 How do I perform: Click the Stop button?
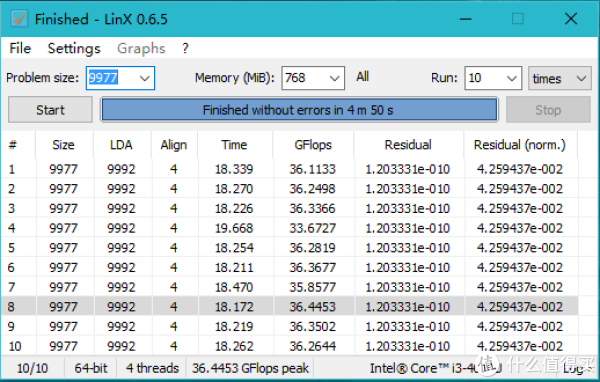coord(548,110)
